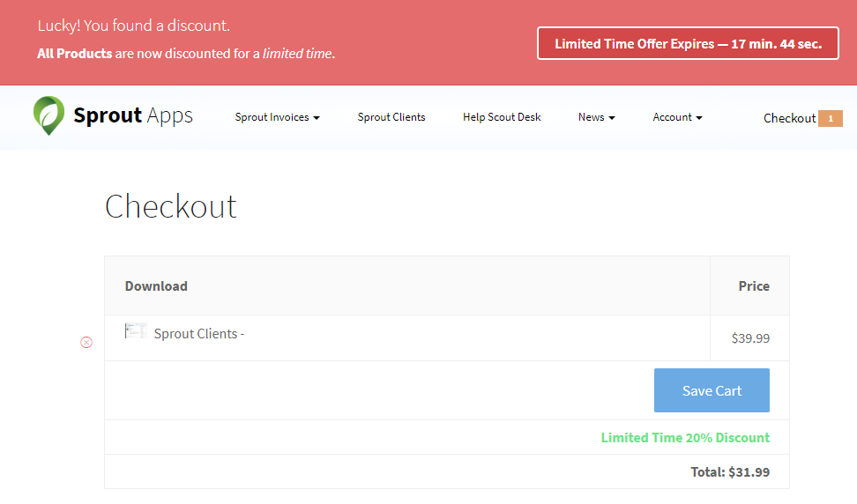The image size is (857, 504).
Task: Open the Sprout Clients nav link
Action: tap(391, 117)
